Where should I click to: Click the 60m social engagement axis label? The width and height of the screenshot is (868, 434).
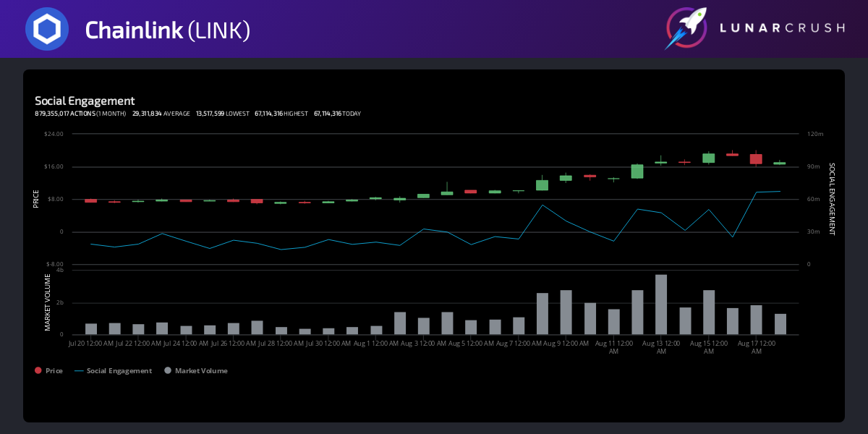pyautogui.click(x=814, y=199)
